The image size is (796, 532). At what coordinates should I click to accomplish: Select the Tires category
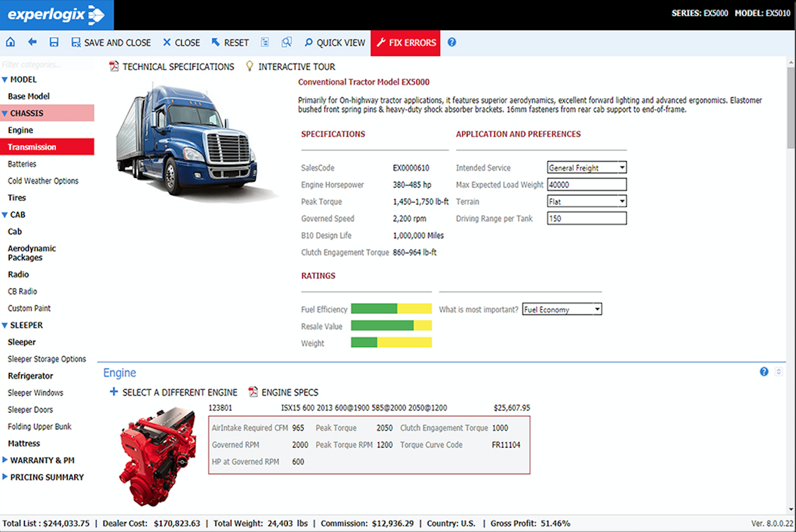[x=18, y=197]
